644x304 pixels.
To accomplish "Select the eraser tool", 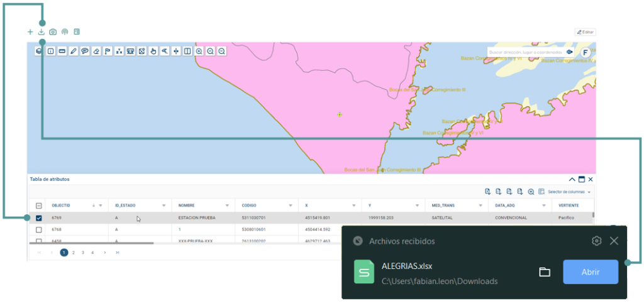I will [96, 52].
